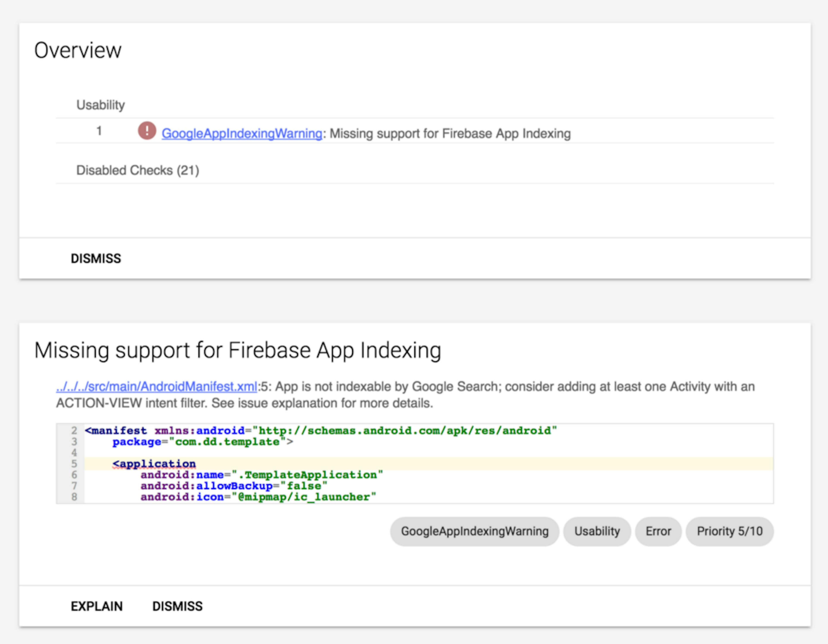Click the red warning icon next to GoogleAppIndexingWarning
Viewport: 828px width, 644px height.
pyautogui.click(x=146, y=131)
